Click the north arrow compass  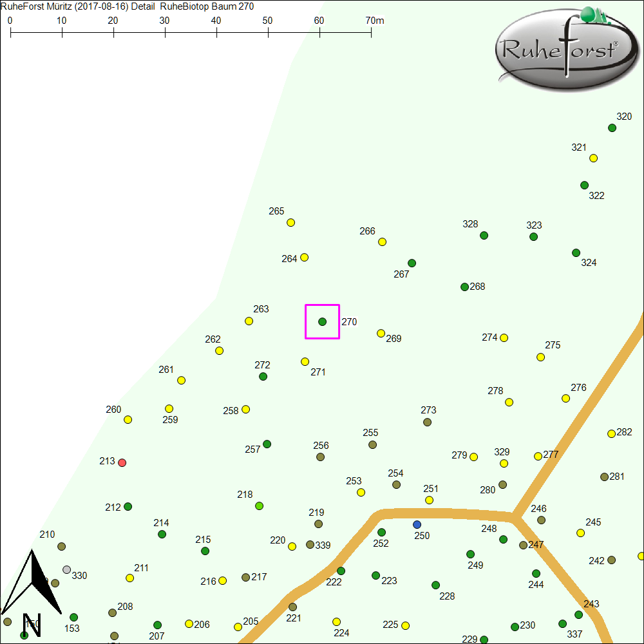[x=31, y=589]
